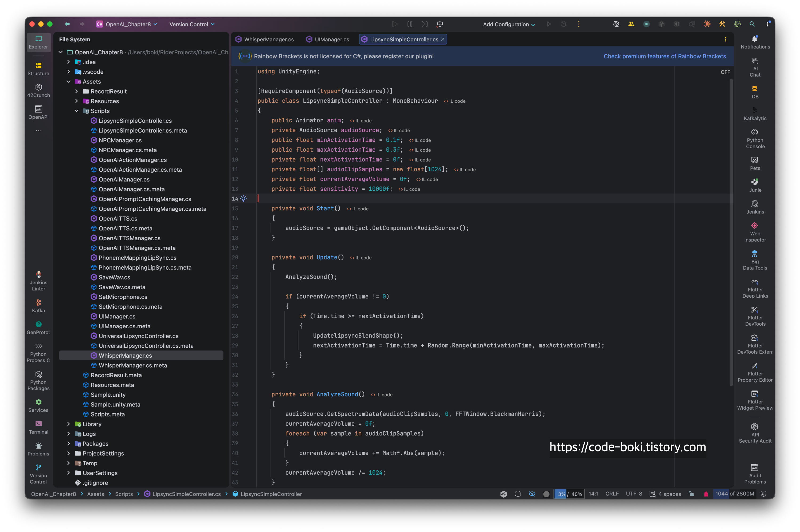Open the Terminal tool window
Viewport: 800px width, 532px height.
[x=38, y=427]
